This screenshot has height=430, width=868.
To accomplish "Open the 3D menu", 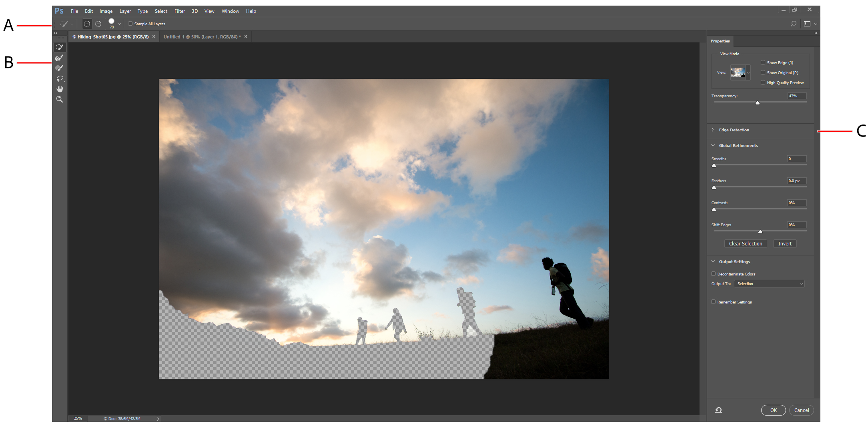I will pyautogui.click(x=194, y=11).
